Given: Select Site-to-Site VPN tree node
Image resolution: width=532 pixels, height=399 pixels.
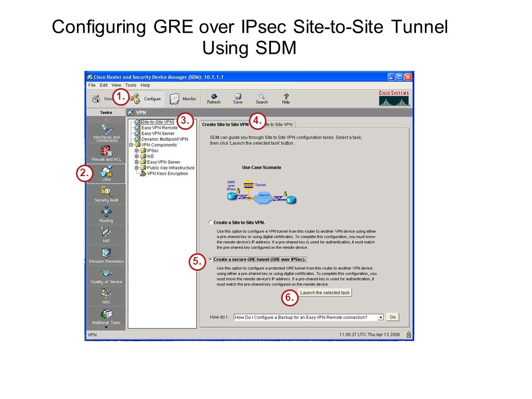Looking at the screenshot, I should point(157,122).
